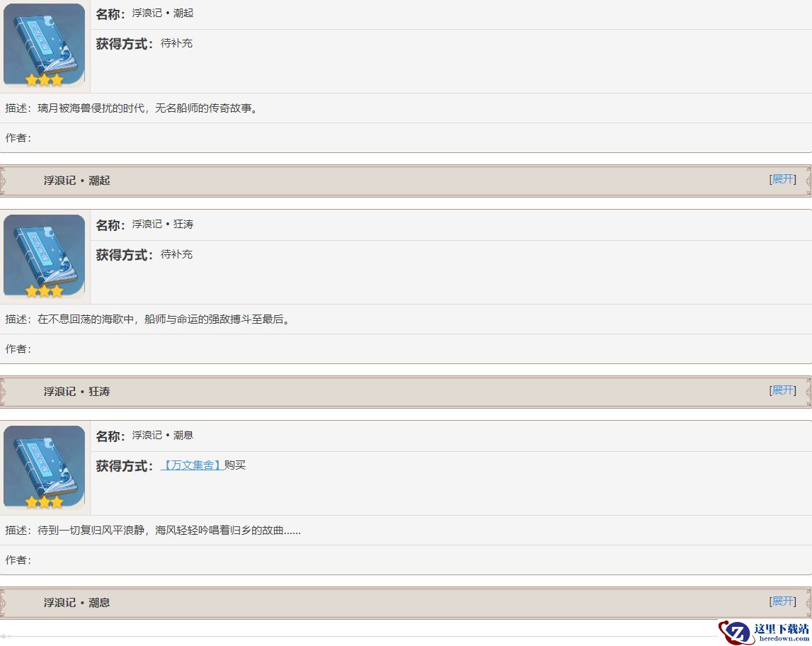Click the star rating under 潮息 book
The image size is (812, 646).
click(44, 502)
